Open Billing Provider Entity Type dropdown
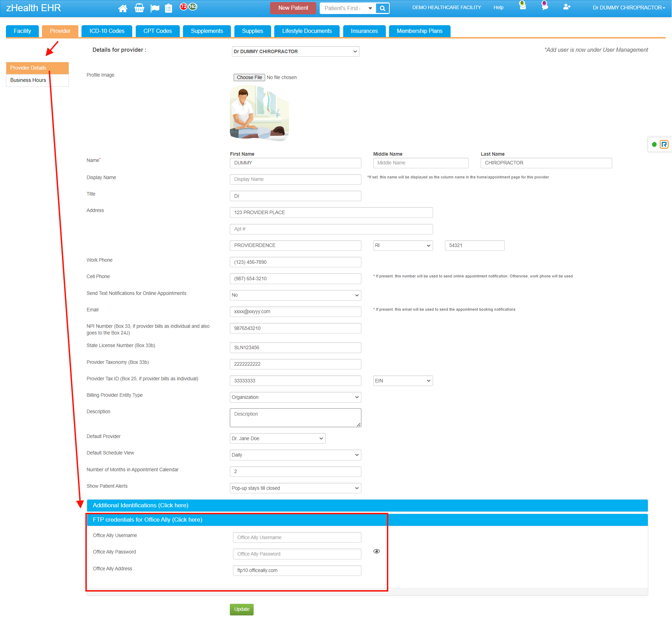 click(296, 397)
